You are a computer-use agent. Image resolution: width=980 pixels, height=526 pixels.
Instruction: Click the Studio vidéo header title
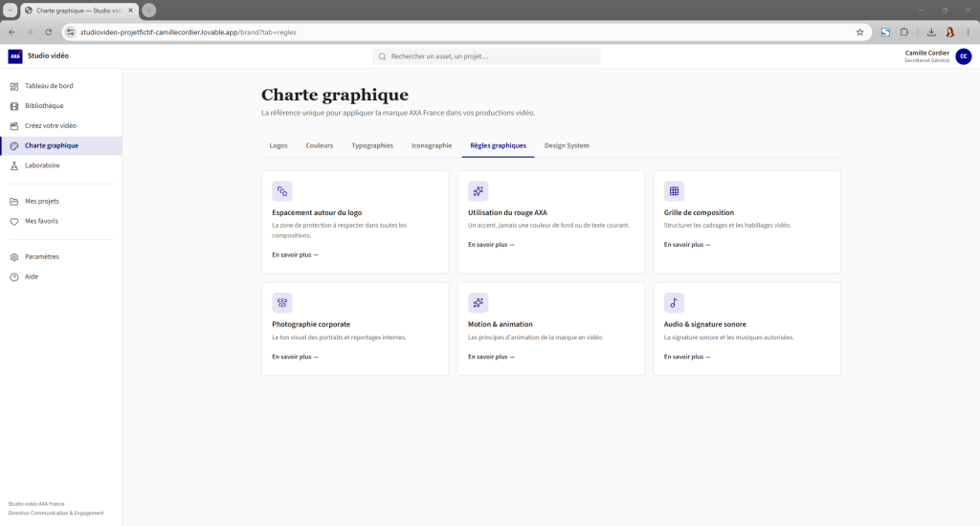pyautogui.click(x=48, y=56)
